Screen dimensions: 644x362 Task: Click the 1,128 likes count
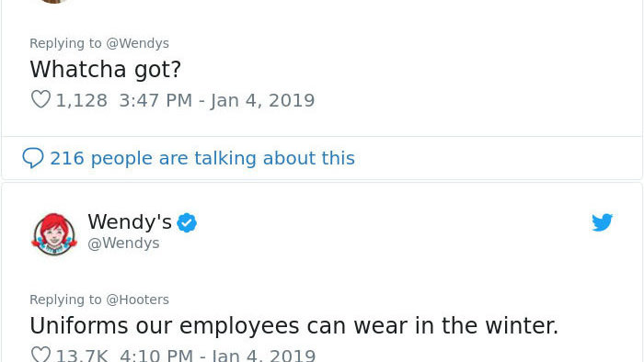[x=81, y=100]
